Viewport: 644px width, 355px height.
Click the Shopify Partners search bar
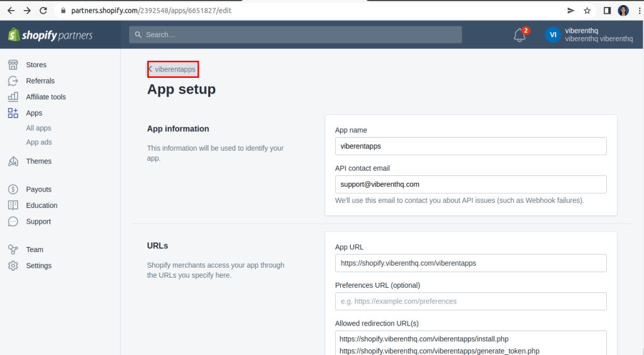click(x=296, y=35)
